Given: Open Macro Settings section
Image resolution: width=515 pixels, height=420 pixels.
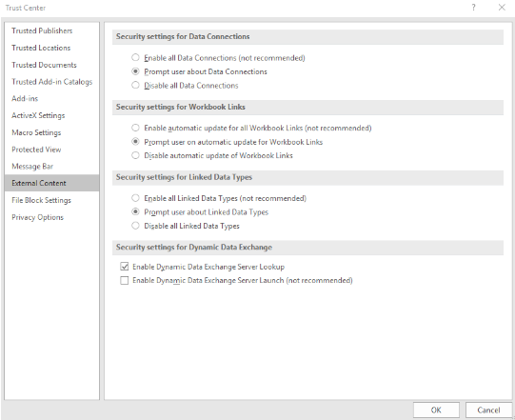Looking at the screenshot, I should [52, 132].
